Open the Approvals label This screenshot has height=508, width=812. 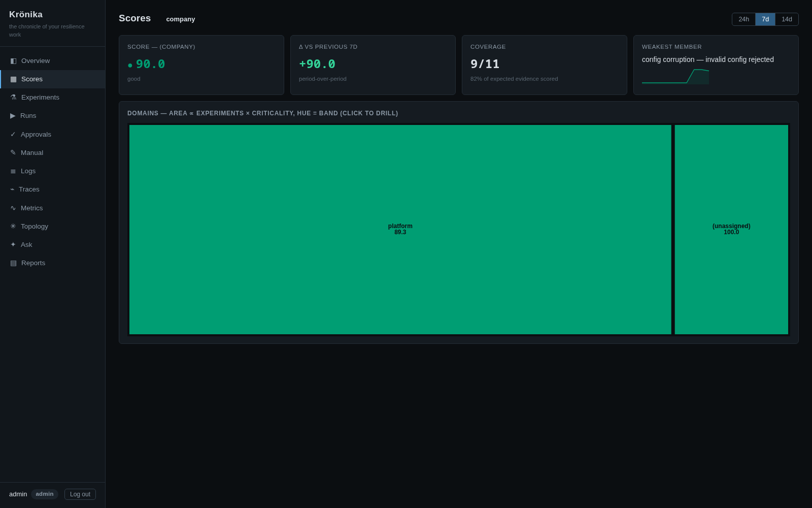point(36,135)
